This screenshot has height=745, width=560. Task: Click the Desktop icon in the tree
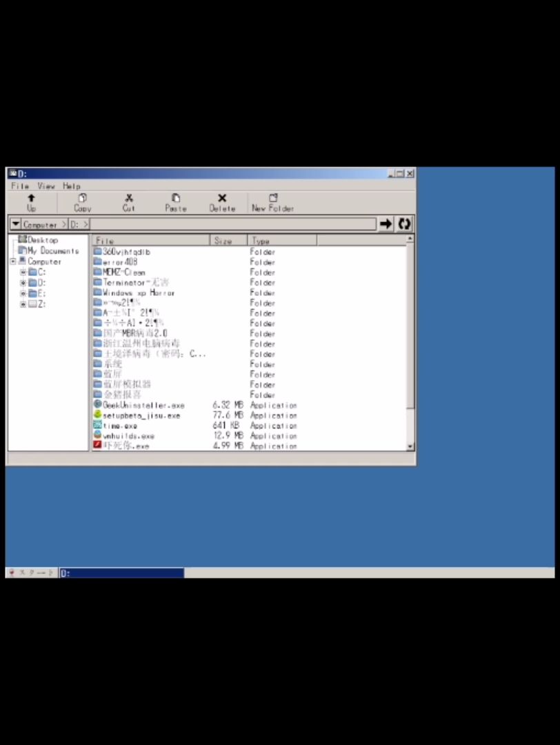click(22, 239)
